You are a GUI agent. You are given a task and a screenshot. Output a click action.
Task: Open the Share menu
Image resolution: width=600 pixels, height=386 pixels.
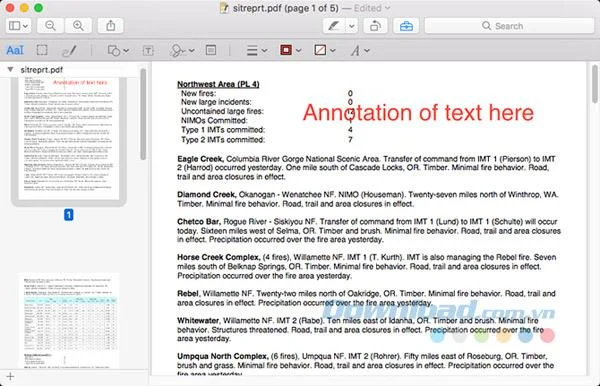pyautogui.click(x=111, y=26)
